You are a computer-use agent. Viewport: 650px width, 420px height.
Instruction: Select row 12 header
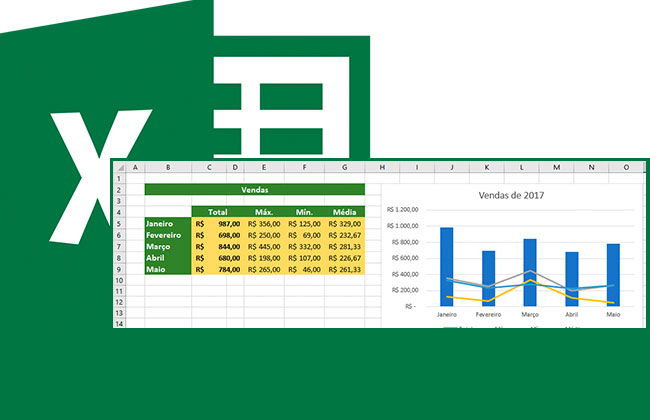(119, 302)
